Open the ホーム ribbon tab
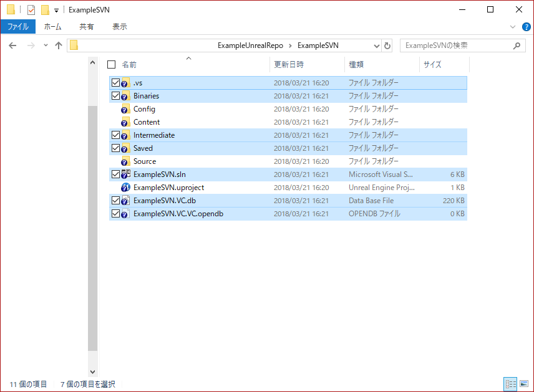The width and height of the screenshot is (534, 392). click(x=53, y=27)
